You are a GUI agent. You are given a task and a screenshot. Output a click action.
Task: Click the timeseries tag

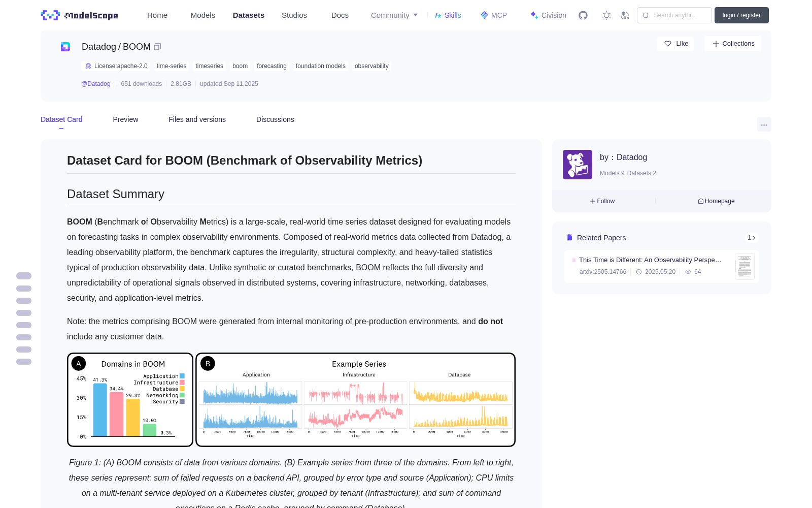209,66
